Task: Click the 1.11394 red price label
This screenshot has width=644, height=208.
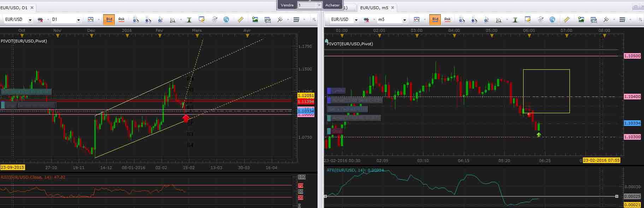Action: (x=306, y=102)
